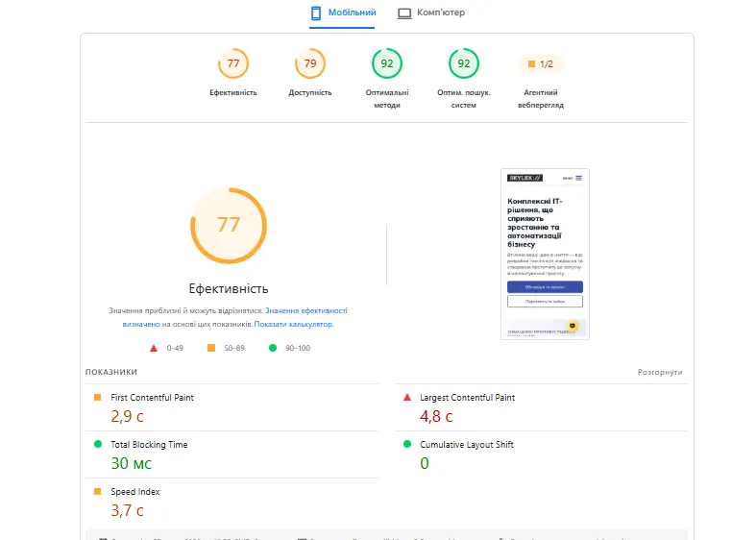Click the mobile page screenshot thumbnail

(x=545, y=254)
